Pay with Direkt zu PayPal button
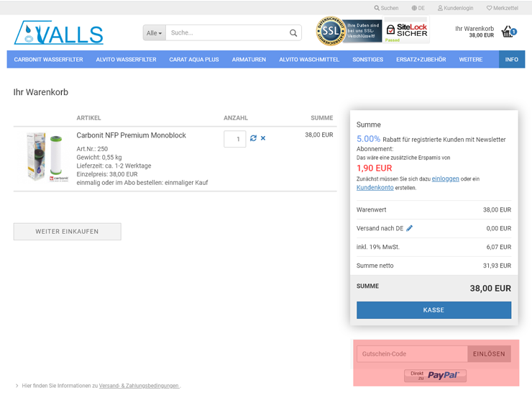Image resolution: width=532 pixels, height=398 pixels. tap(435, 376)
